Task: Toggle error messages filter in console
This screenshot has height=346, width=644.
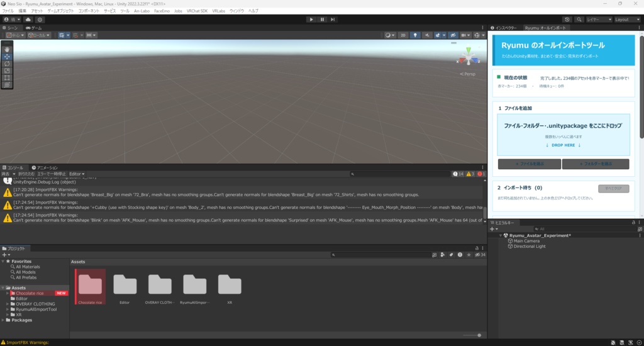Action: (x=481, y=174)
